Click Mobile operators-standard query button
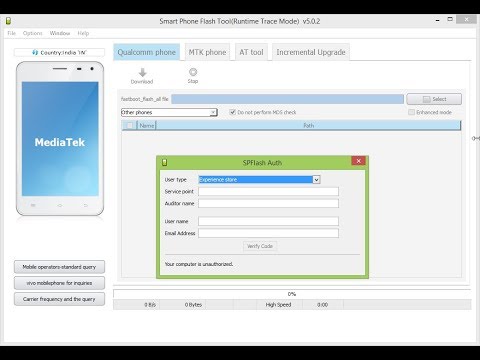The width and height of the screenshot is (480, 360). tap(59, 267)
